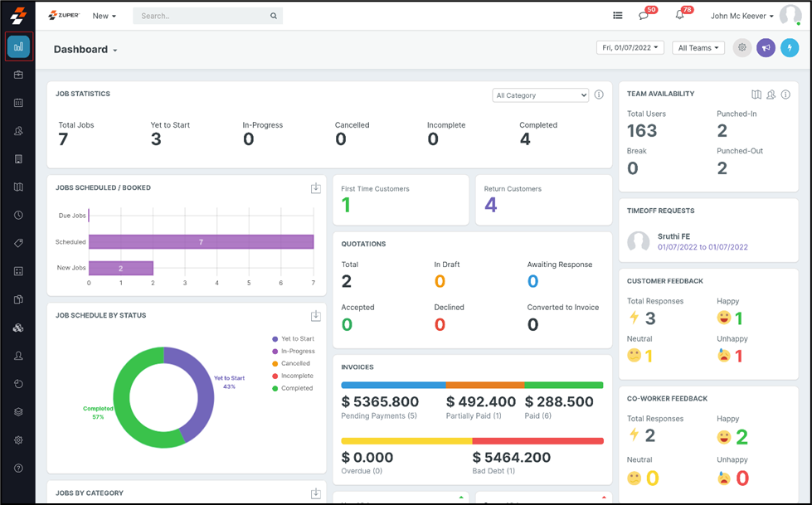Viewport: 812px width, 505px height.
Task: Download the Jobs Scheduled chart via export icon
Action: click(x=316, y=188)
